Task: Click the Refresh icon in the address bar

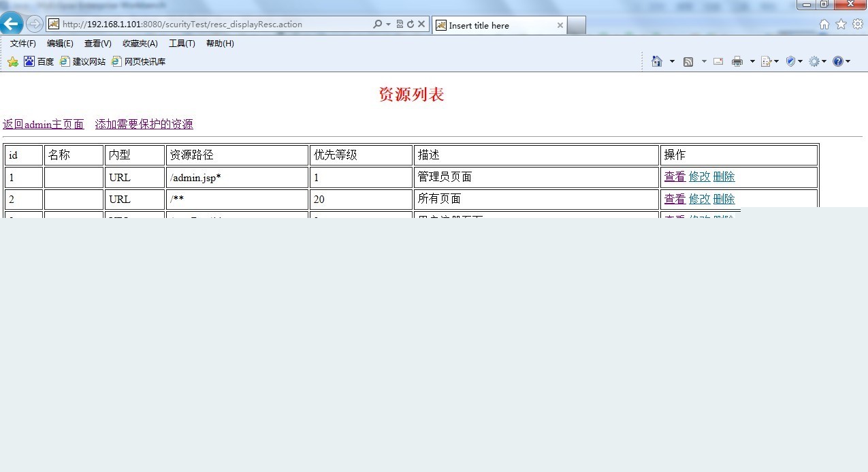Action: [x=411, y=23]
